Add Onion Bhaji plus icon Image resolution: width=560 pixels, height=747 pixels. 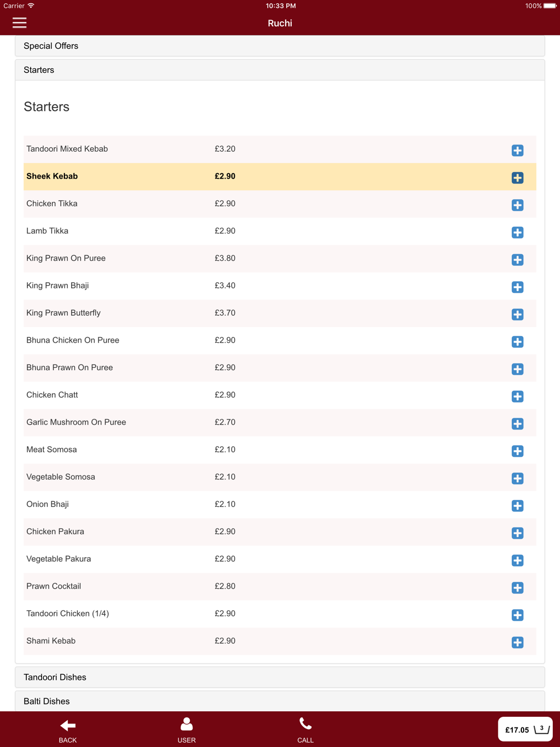pos(517,506)
